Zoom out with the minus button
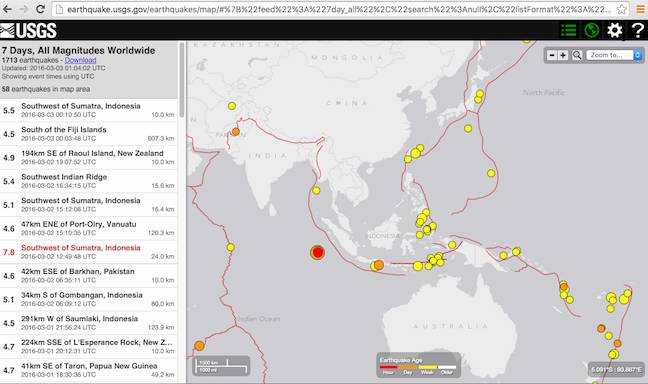The height and width of the screenshot is (384, 648). [x=552, y=55]
